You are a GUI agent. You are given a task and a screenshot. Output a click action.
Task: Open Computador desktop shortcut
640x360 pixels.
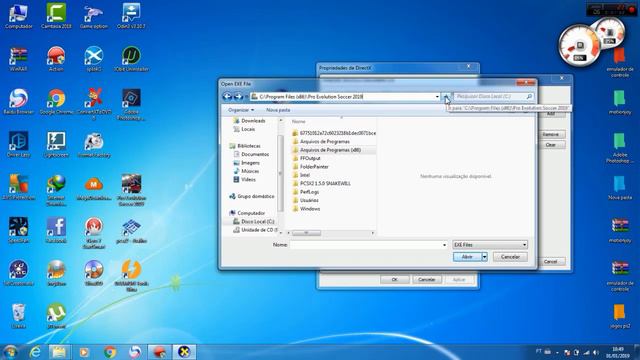click(18, 16)
